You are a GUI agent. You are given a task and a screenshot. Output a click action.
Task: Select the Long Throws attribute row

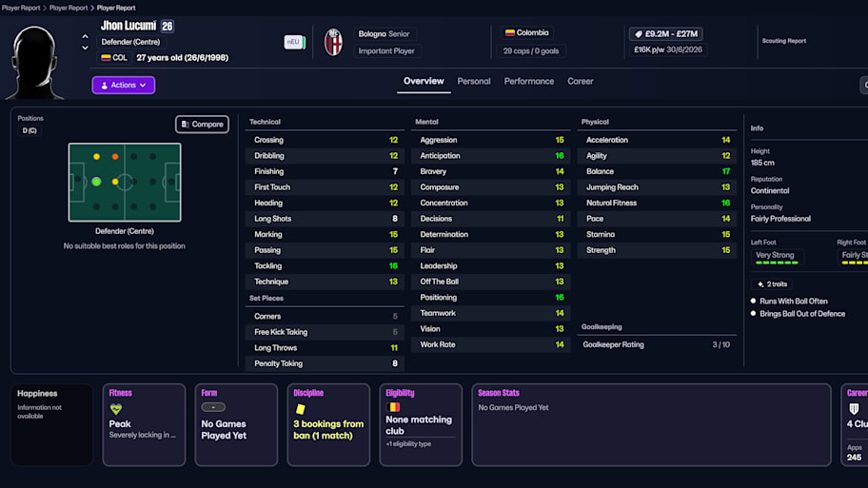pyautogui.click(x=325, y=348)
